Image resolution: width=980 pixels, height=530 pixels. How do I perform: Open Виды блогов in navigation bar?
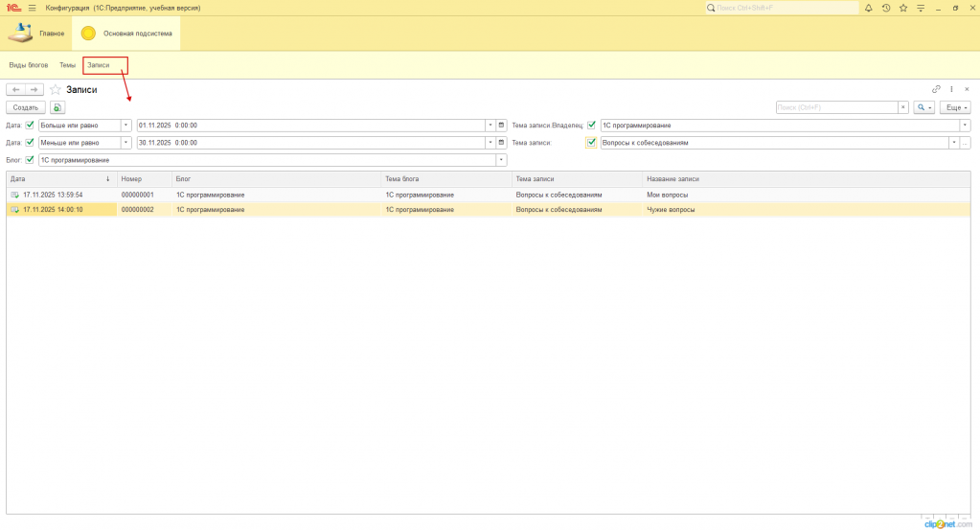click(28, 65)
